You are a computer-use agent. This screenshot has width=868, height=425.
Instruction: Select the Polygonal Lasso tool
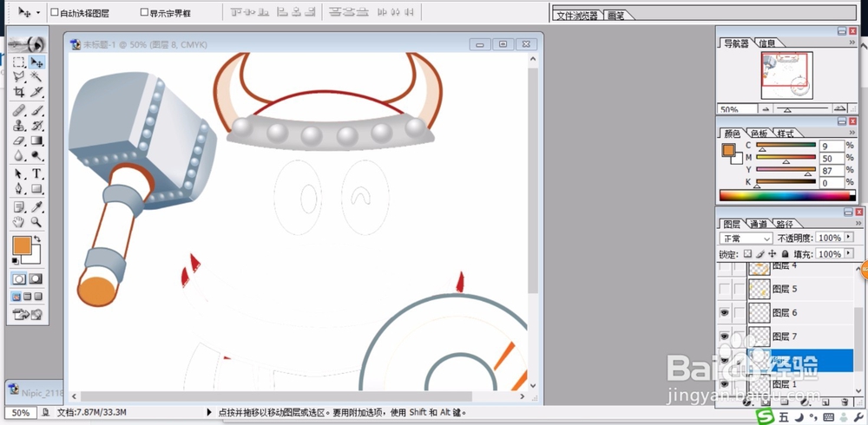(19, 76)
